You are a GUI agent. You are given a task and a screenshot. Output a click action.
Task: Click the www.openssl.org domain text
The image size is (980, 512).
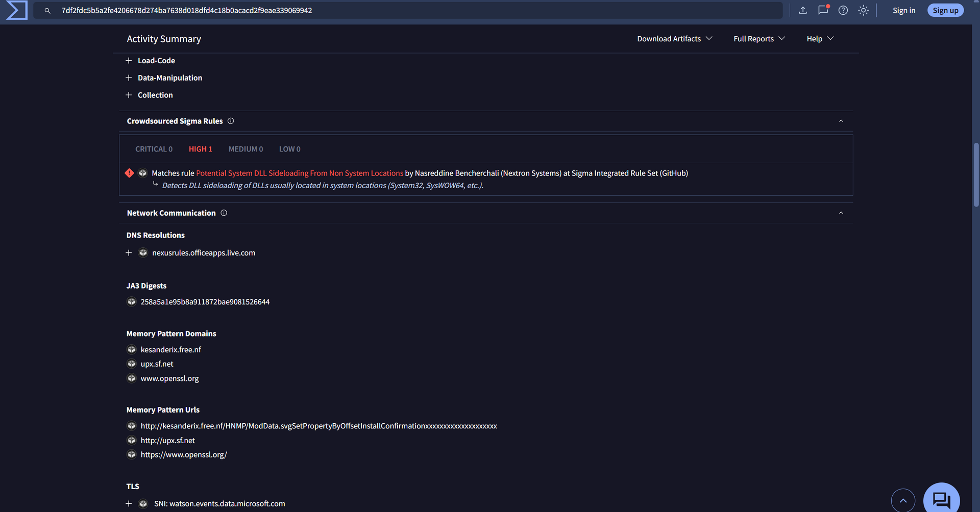[170, 378]
